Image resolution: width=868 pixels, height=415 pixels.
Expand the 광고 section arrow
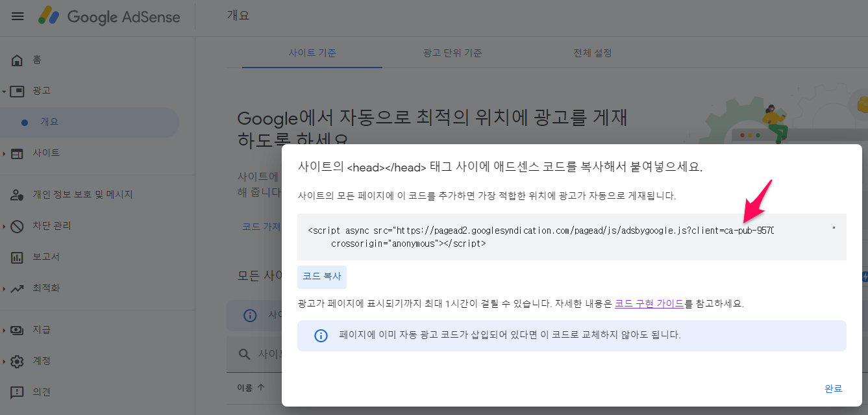click(x=4, y=91)
